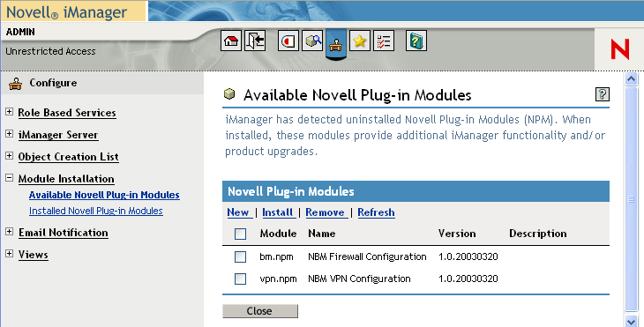Click the Name column header

(x=322, y=234)
